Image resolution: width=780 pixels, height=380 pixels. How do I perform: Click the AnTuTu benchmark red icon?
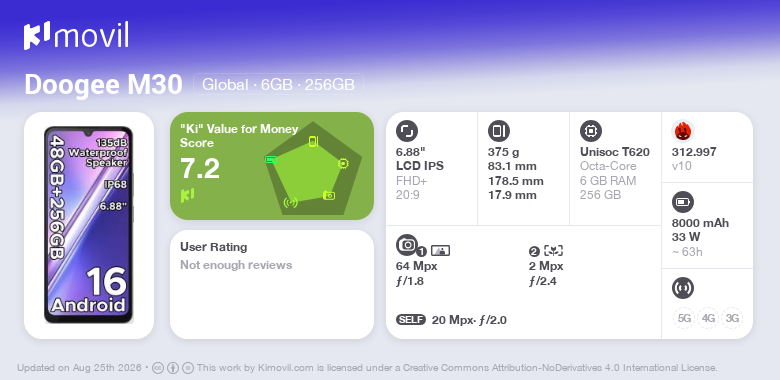click(683, 131)
